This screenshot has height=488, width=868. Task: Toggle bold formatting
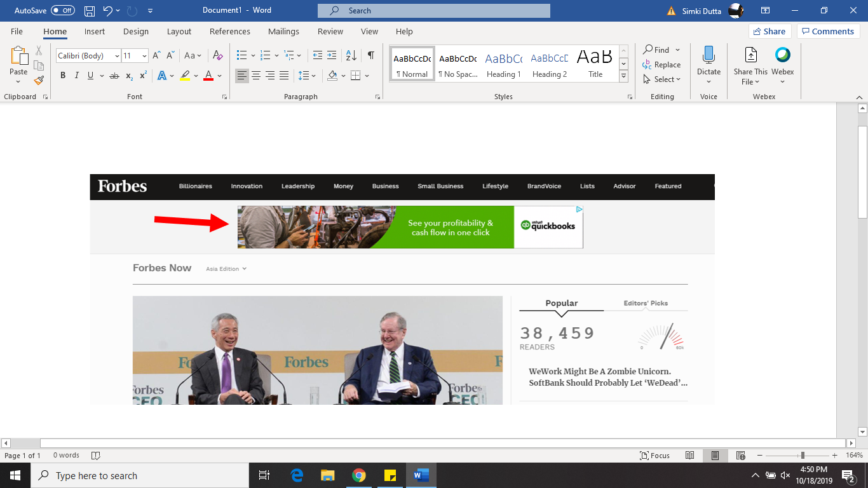63,76
